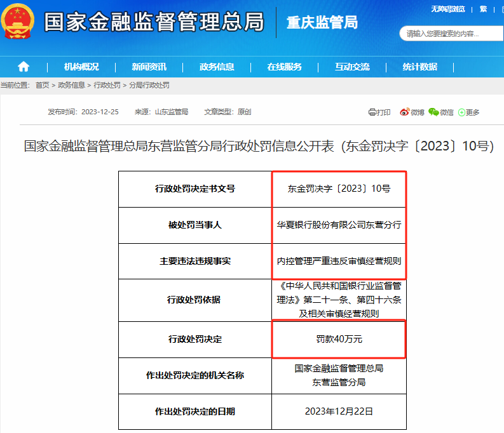Open the green plus 更多 share icon

(461, 112)
